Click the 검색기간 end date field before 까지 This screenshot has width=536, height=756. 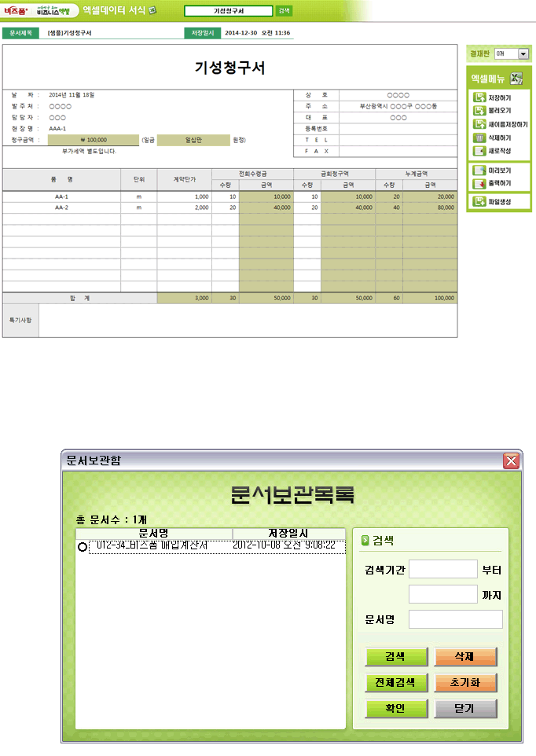coord(443,594)
